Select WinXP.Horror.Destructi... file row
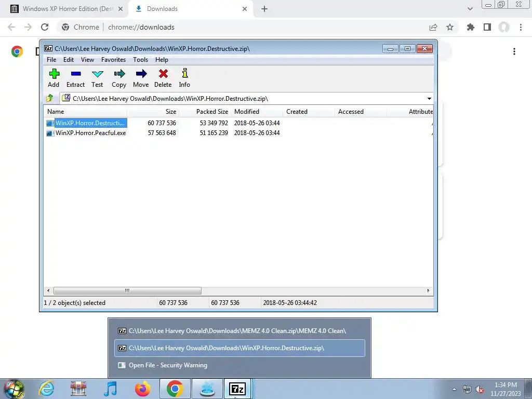532x399 pixels. coord(238,123)
